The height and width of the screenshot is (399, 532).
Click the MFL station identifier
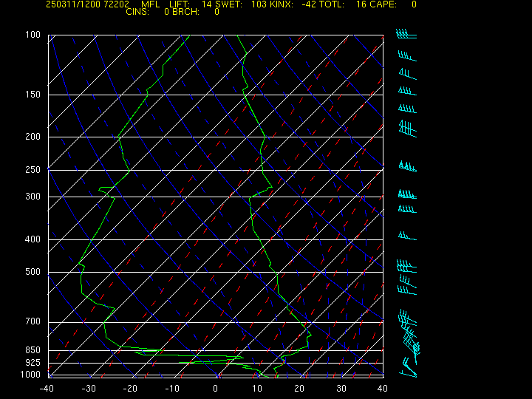pyautogui.click(x=151, y=4)
